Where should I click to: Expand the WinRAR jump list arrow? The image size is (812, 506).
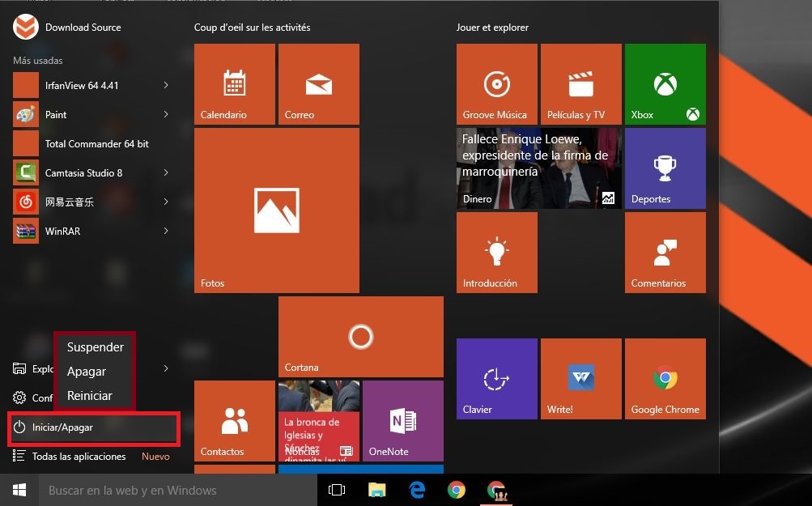click(166, 231)
